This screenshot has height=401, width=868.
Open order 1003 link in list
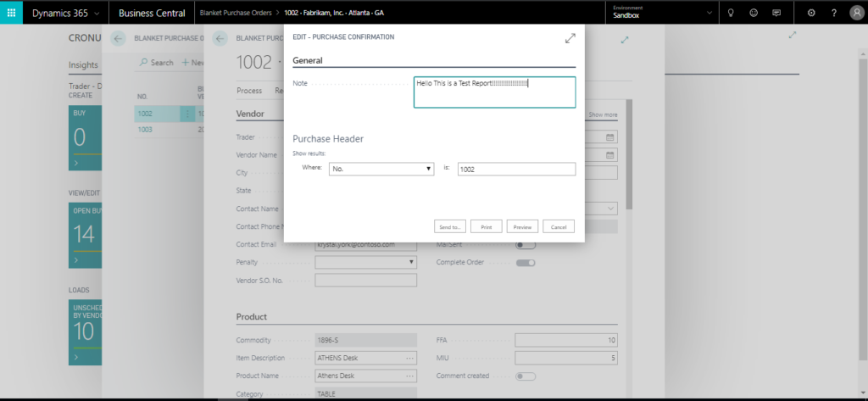click(145, 130)
